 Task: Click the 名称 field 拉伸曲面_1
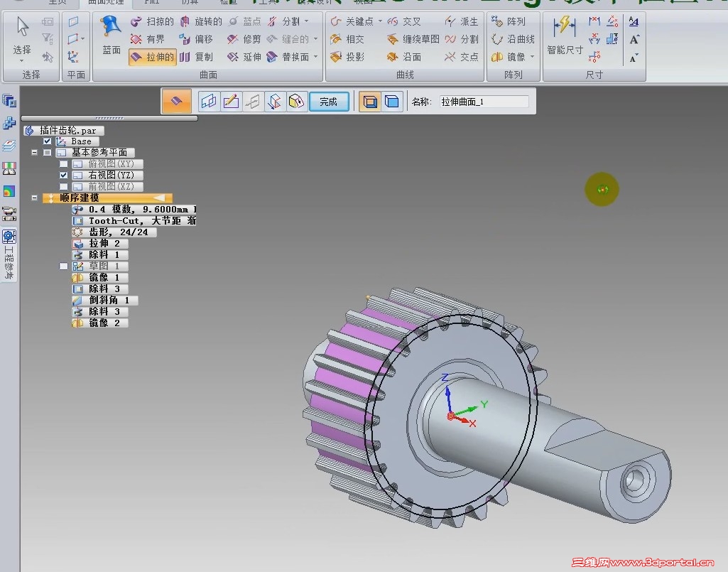point(484,102)
